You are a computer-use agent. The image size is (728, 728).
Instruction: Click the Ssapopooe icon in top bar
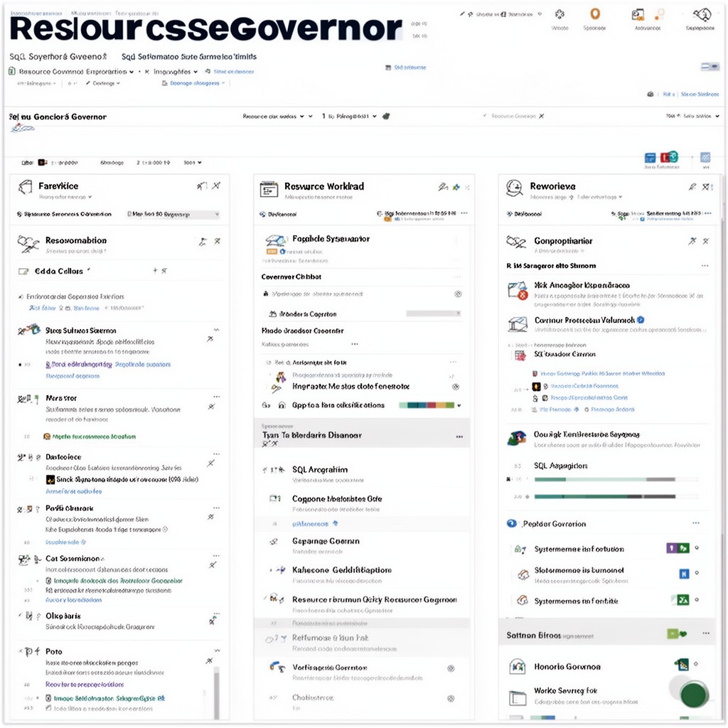[702, 15]
